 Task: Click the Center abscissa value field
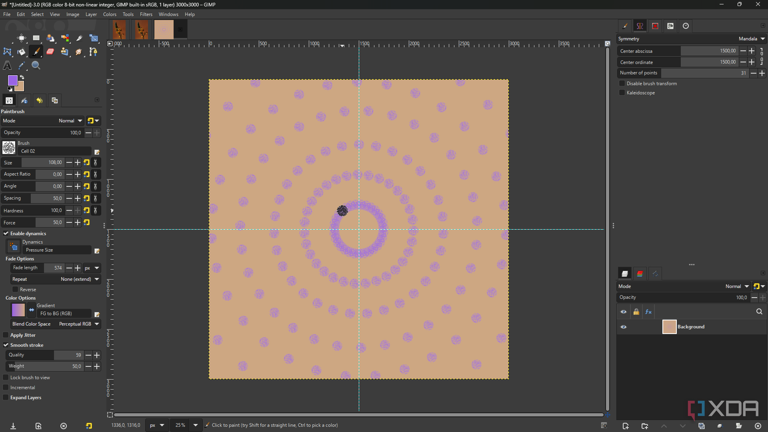point(710,51)
